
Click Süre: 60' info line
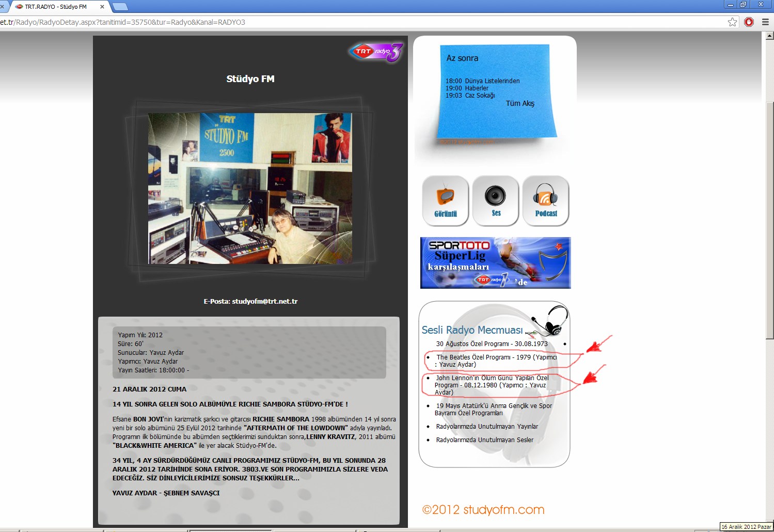tap(131, 344)
